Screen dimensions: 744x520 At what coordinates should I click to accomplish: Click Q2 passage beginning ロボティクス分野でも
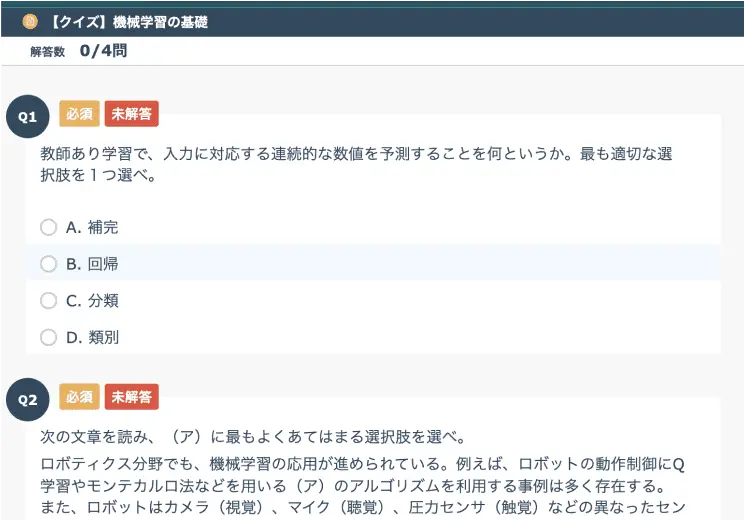[363, 486]
